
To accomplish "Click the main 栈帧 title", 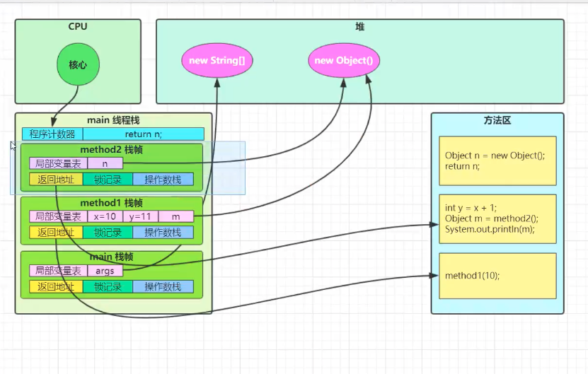I will click(x=111, y=257).
